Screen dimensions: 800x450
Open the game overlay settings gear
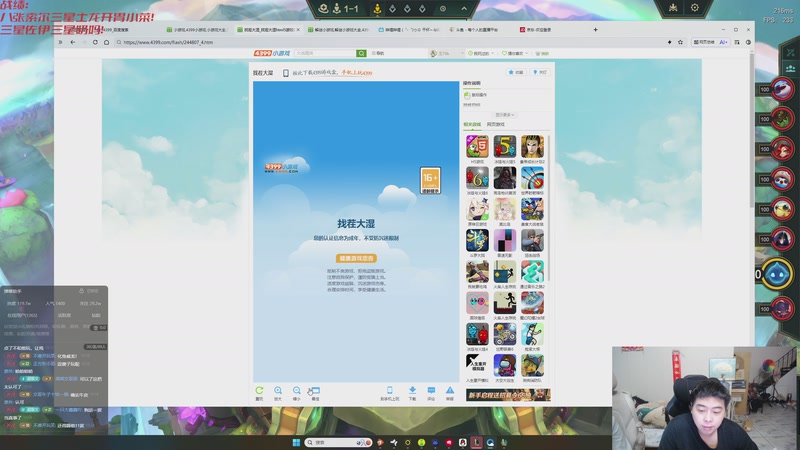[694, 8]
